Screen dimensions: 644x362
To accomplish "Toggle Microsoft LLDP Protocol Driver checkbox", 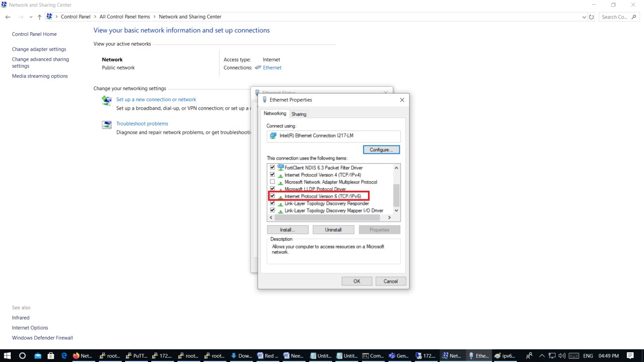I will click(272, 189).
